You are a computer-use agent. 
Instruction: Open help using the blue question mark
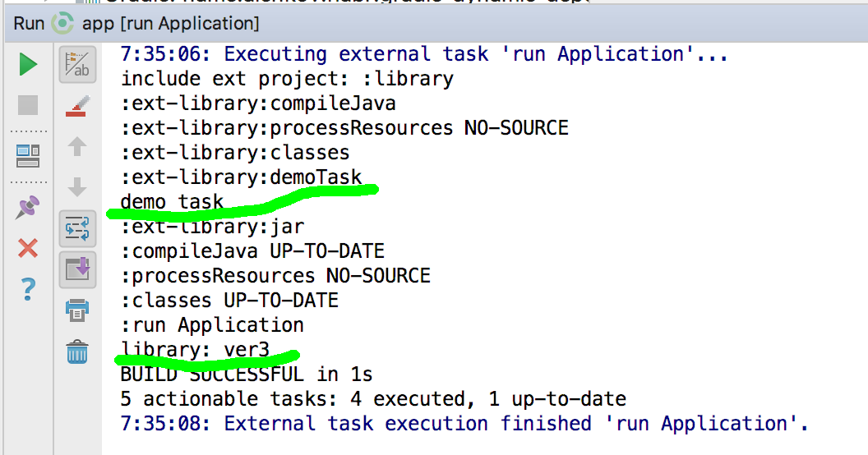pyautogui.click(x=28, y=288)
